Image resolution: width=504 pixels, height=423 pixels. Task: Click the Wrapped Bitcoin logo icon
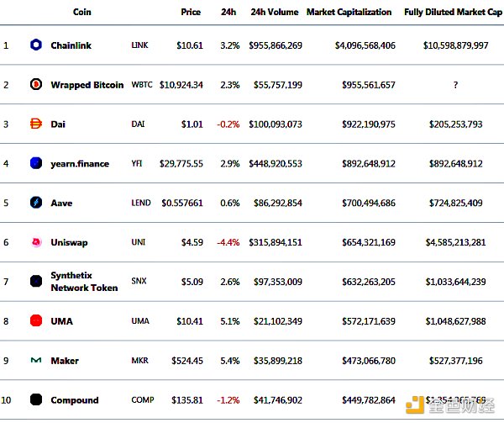pos(36,84)
